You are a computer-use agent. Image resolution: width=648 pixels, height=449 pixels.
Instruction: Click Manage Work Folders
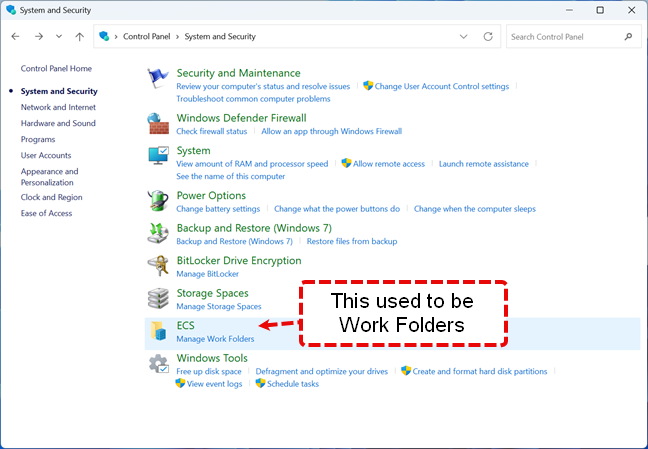(x=215, y=339)
